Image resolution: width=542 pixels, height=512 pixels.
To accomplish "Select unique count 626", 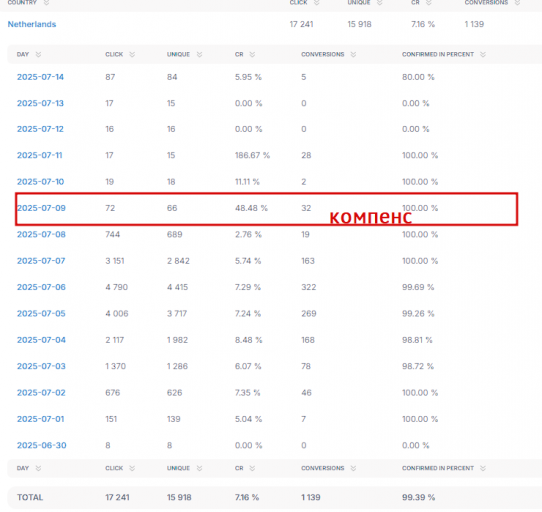I will click(x=175, y=393).
